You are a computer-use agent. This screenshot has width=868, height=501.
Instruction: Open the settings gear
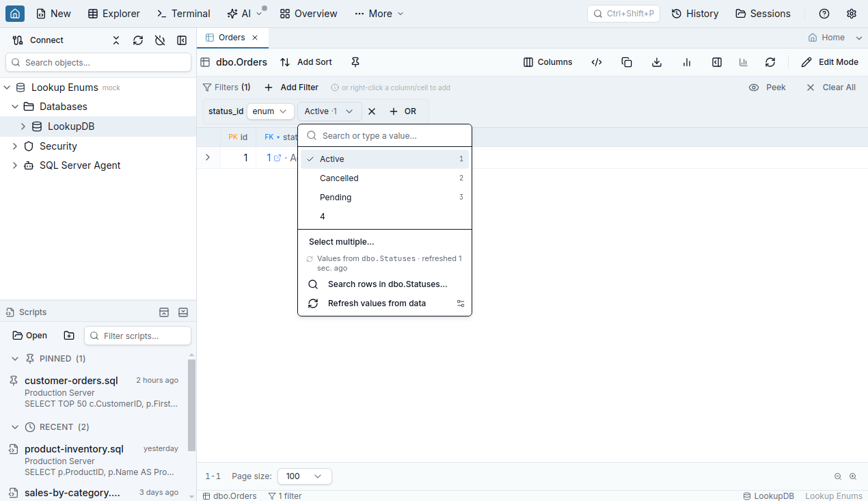(852, 14)
